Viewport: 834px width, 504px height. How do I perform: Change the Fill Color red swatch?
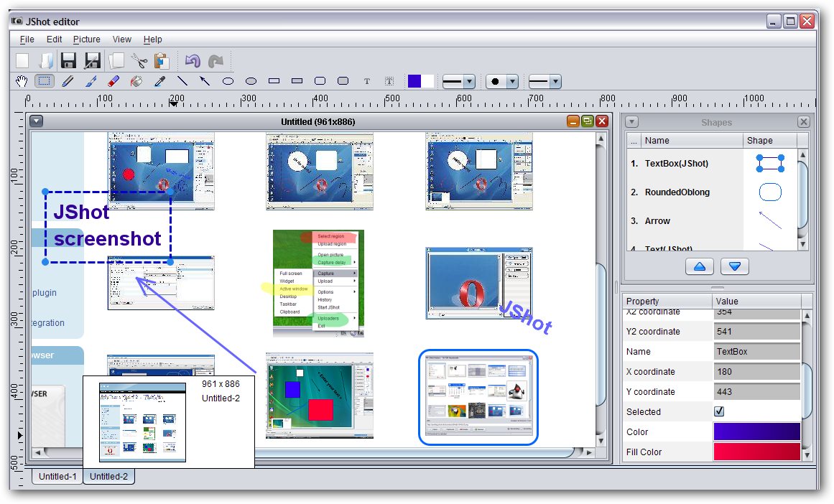coord(756,452)
